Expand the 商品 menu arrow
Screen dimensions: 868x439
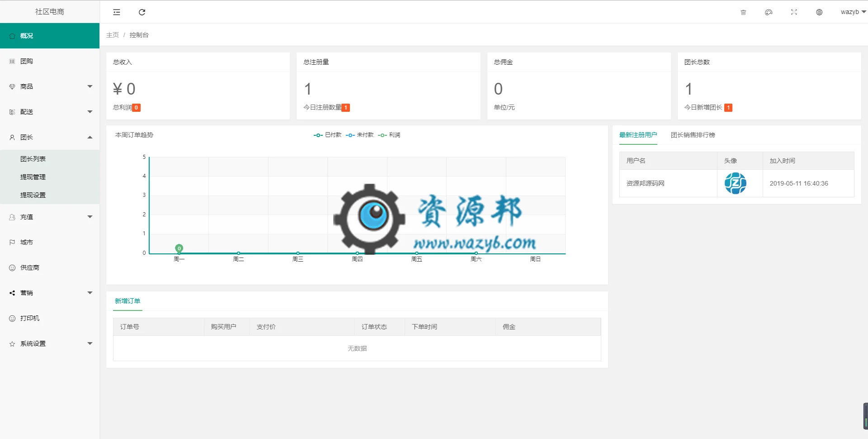point(90,86)
